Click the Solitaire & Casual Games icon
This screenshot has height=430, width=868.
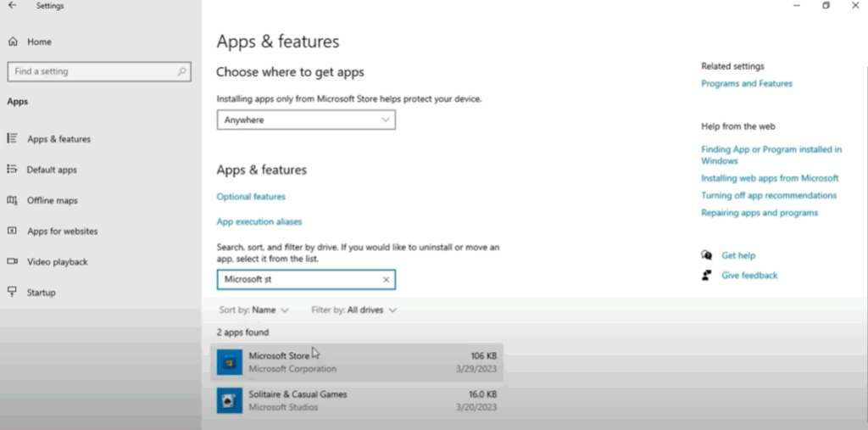229,400
